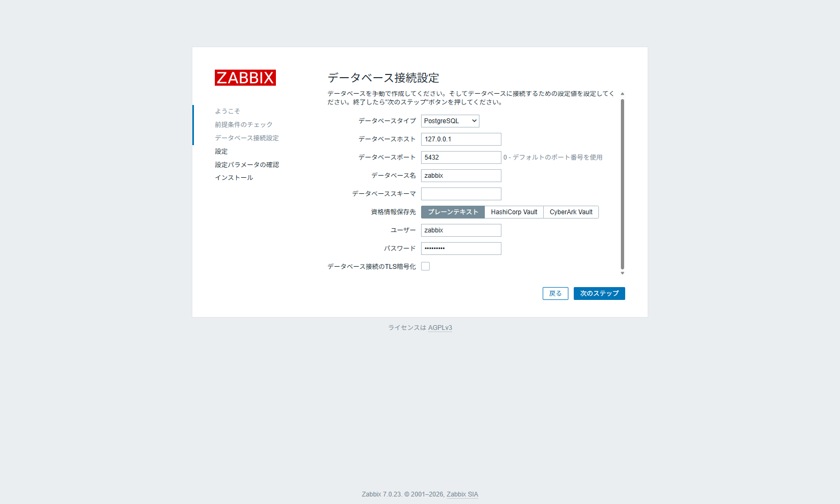Click the 前提条件のチェック step in sidebar
The height and width of the screenshot is (504, 840).
click(244, 125)
